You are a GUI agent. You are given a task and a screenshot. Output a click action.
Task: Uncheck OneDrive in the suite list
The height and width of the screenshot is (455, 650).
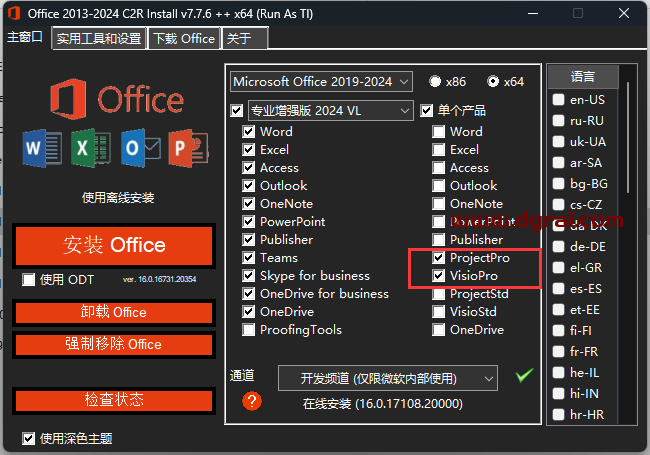click(248, 312)
